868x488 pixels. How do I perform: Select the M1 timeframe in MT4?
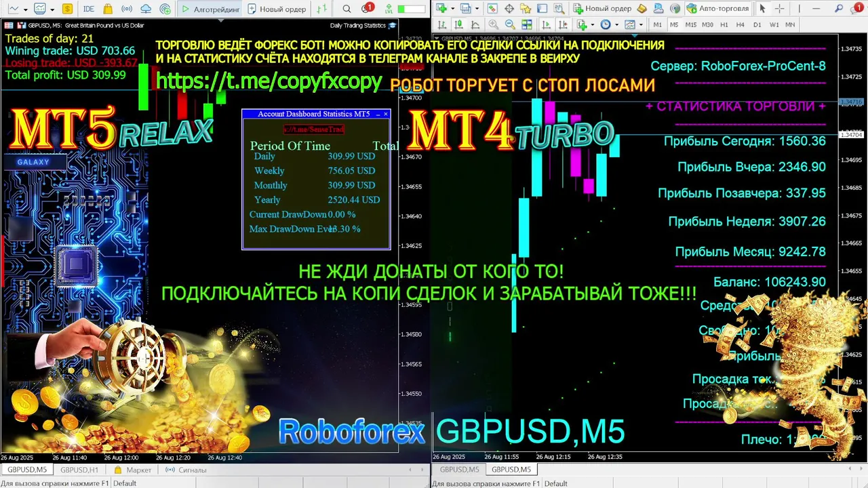(x=657, y=24)
